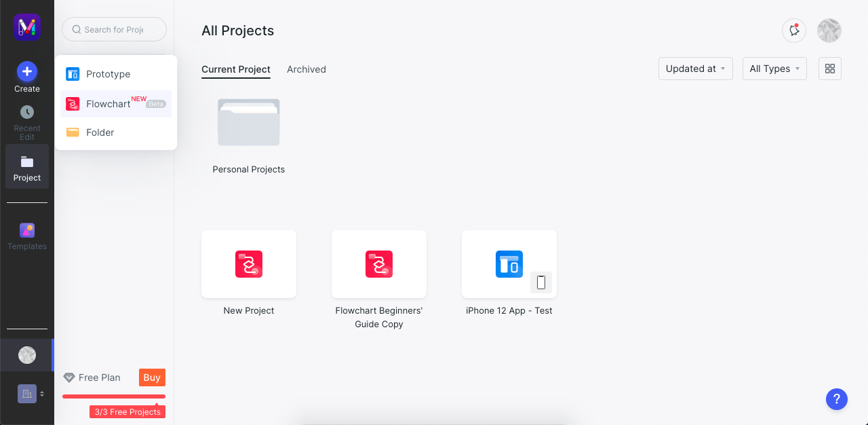Open the Updated at sort dropdown
This screenshot has width=868, height=425.
pos(695,69)
